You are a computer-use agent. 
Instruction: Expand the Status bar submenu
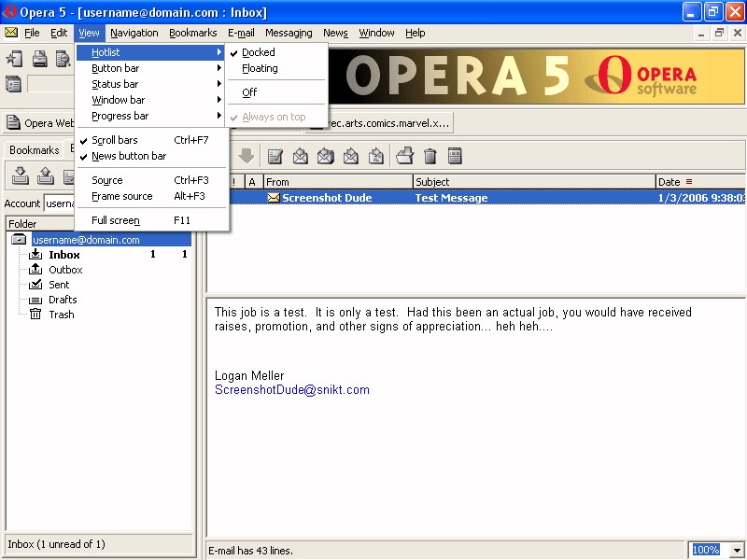click(x=151, y=84)
